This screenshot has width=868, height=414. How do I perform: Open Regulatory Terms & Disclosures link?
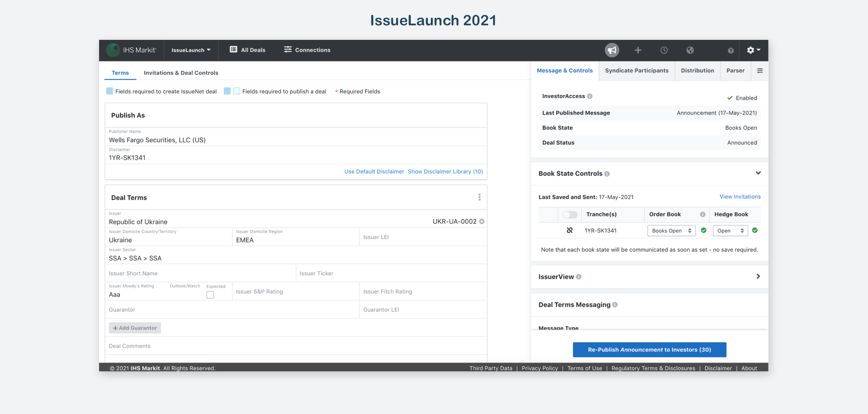click(653, 368)
